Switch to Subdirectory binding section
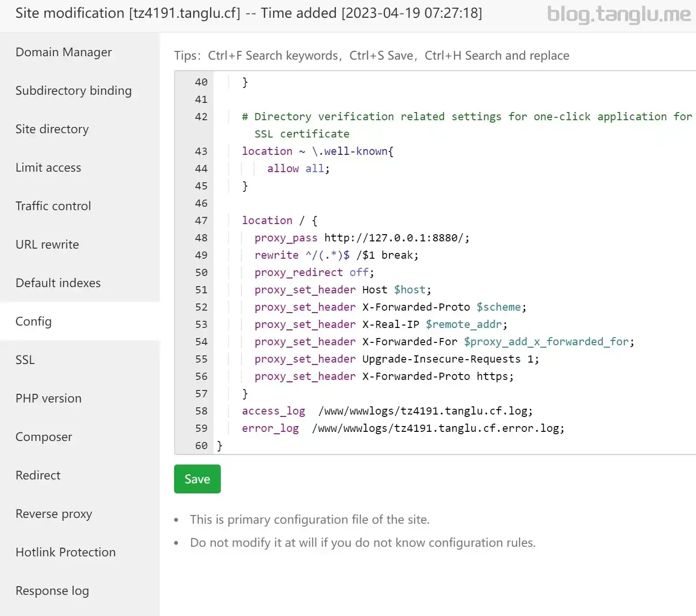696x616 pixels. pyautogui.click(x=73, y=90)
